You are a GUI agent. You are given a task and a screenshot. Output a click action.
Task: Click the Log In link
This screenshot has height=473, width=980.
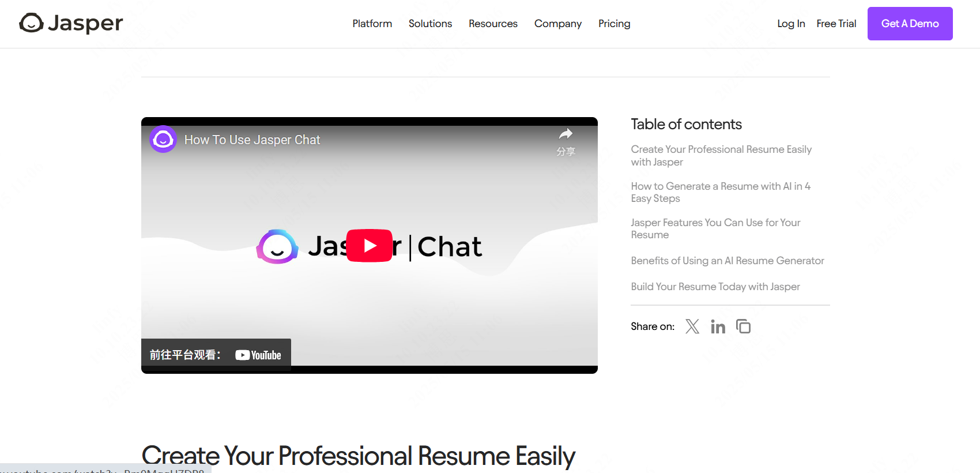tap(791, 24)
